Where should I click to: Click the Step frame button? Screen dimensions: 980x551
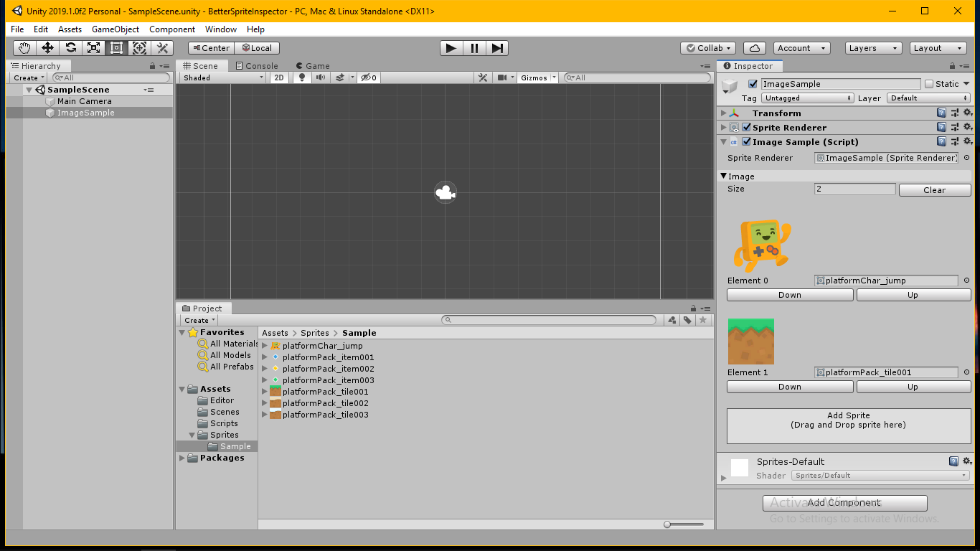(497, 48)
